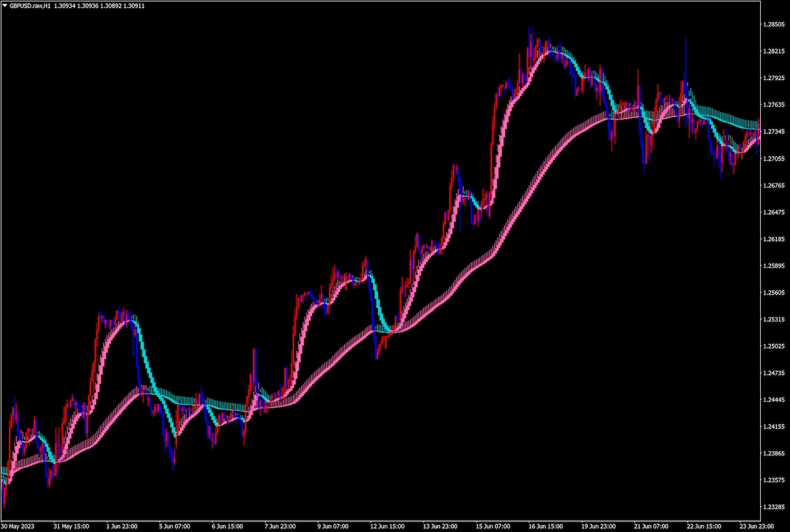Click the 19 Jun 23:00 time label

(598, 526)
